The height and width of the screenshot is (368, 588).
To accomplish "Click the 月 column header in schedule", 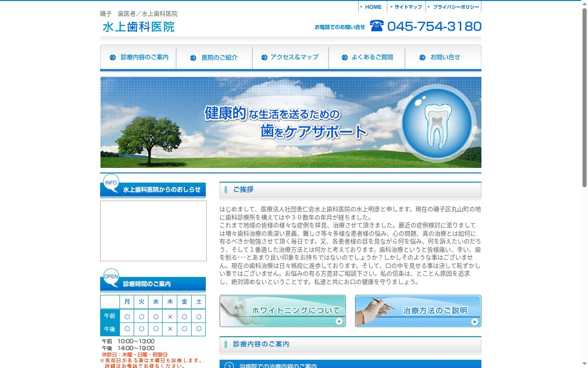I will point(127,302).
